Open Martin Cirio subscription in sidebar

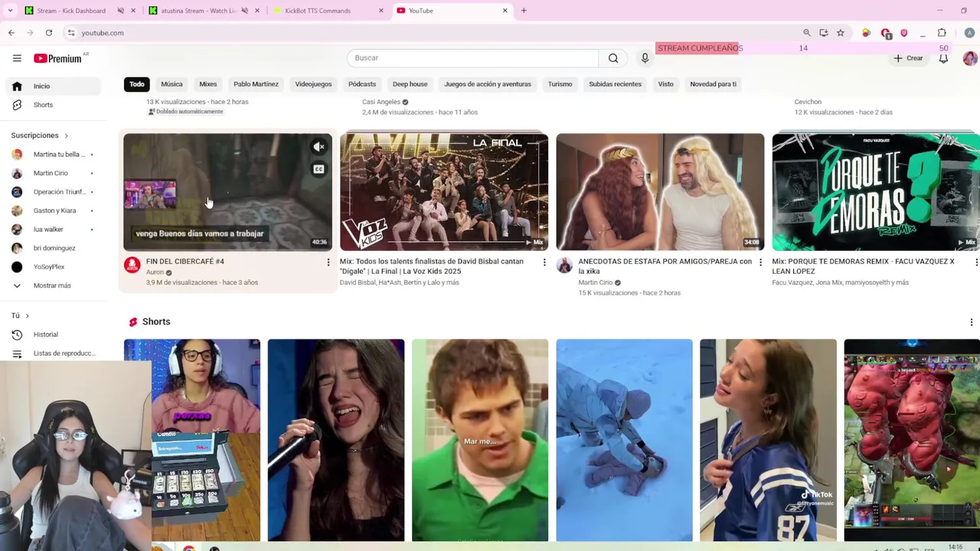coord(52,173)
